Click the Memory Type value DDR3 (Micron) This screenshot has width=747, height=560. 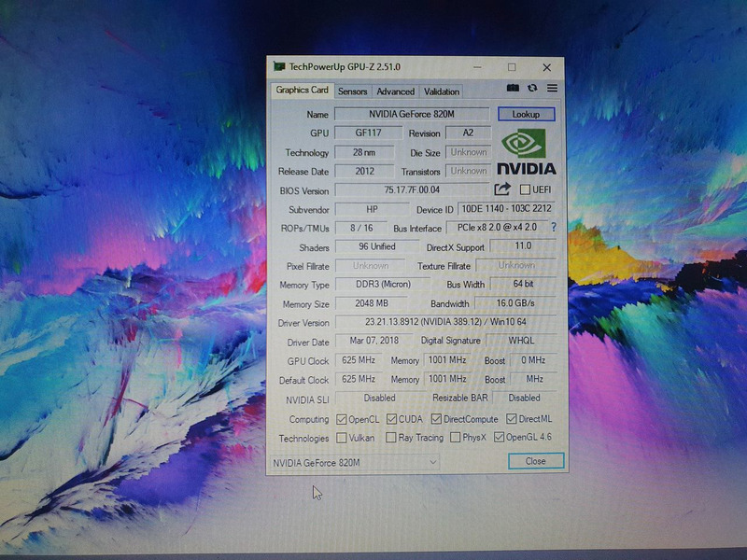383,285
